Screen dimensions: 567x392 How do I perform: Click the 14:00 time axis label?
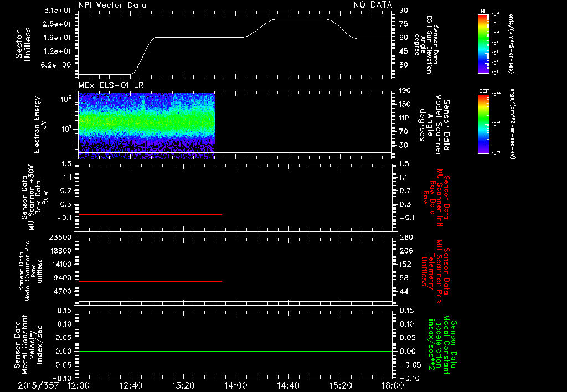pos(236,385)
